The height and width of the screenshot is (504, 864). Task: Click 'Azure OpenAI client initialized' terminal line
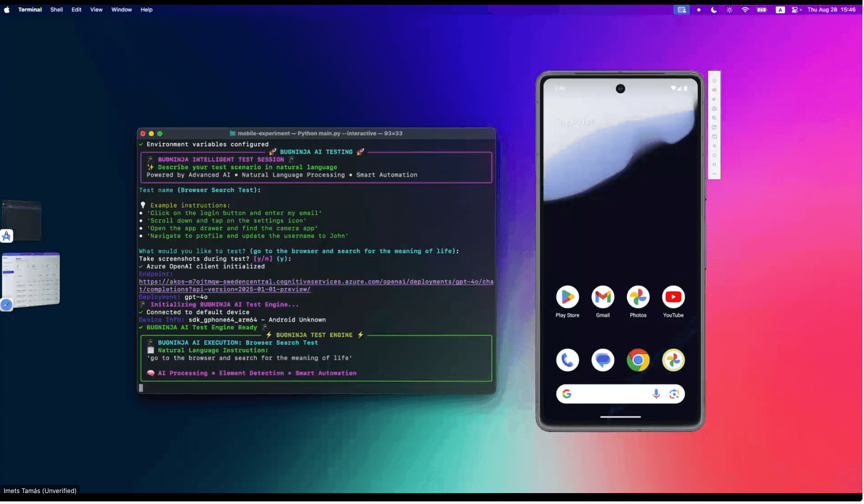(206, 267)
